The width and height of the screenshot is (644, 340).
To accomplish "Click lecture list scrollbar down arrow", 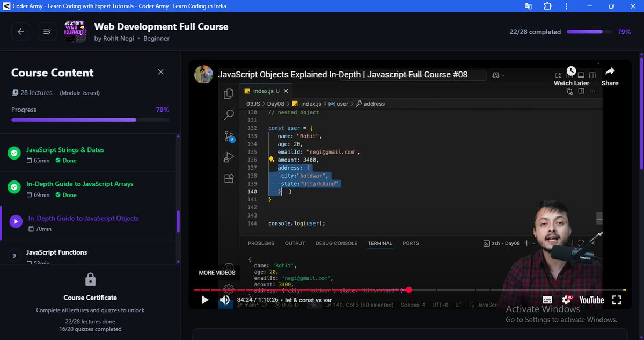I will coord(178,261).
